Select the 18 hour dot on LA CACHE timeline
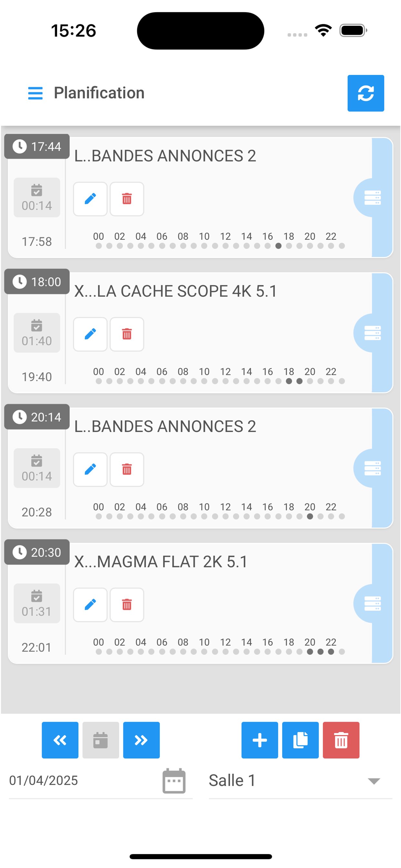The image size is (401, 868). pyautogui.click(x=289, y=381)
